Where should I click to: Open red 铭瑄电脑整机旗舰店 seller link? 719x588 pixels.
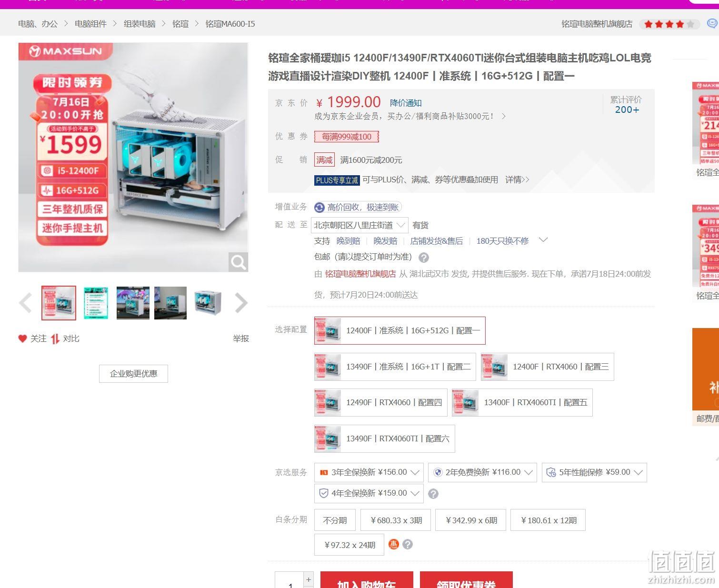[360, 274]
